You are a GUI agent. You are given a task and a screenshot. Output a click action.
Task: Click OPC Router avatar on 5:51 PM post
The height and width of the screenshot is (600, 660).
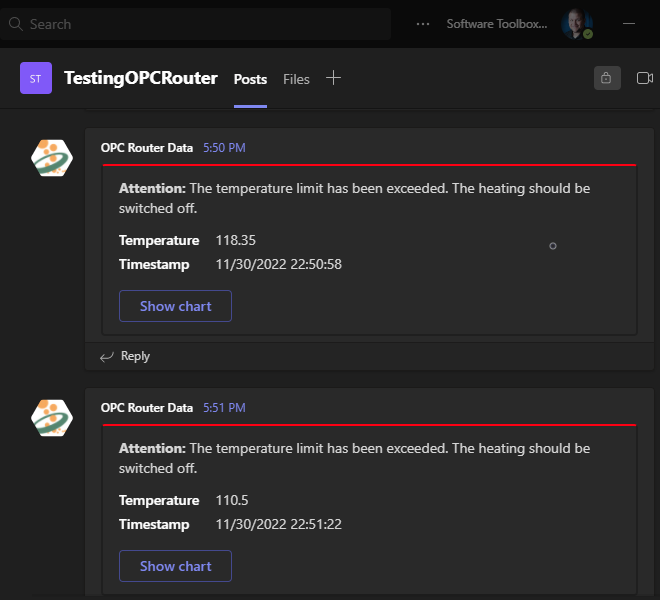coord(52,418)
